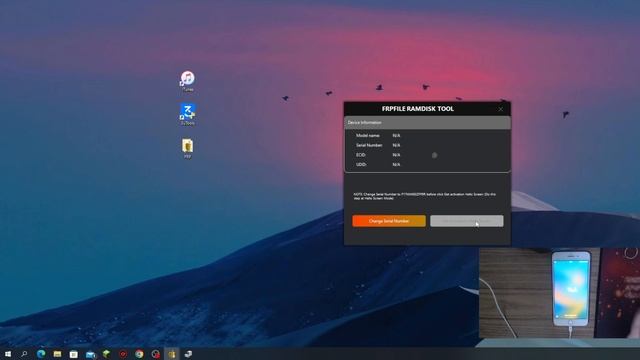Open the iTunes desktop shortcut
Viewport: 640px width, 360px height.
point(187,81)
